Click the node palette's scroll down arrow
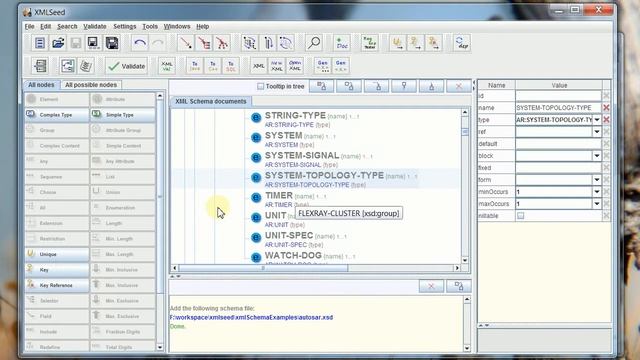Image resolution: width=640 pixels, height=360 pixels. pyautogui.click(x=160, y=347)
